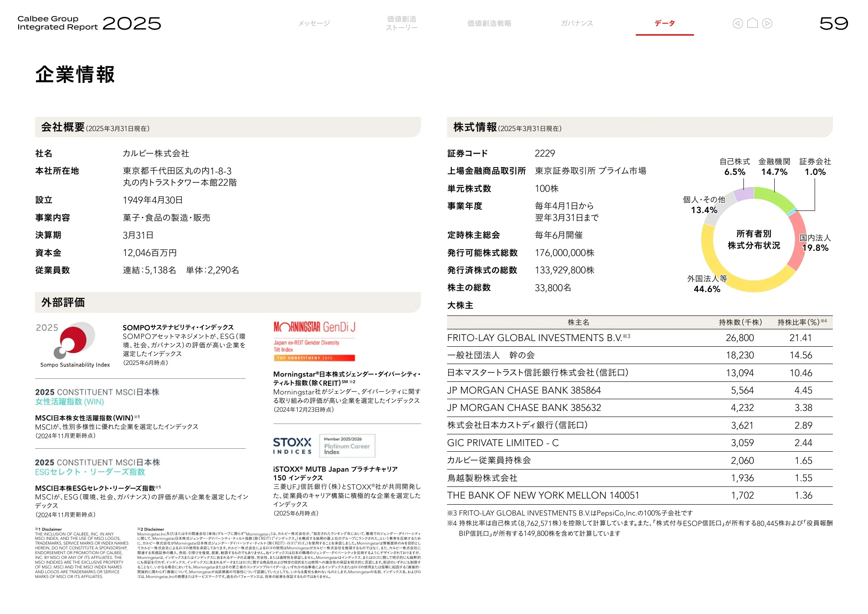Screen dimensions: 868x614
Task: Switch to the 価値創造戦略 tab
Action: [x=489, y=23]
